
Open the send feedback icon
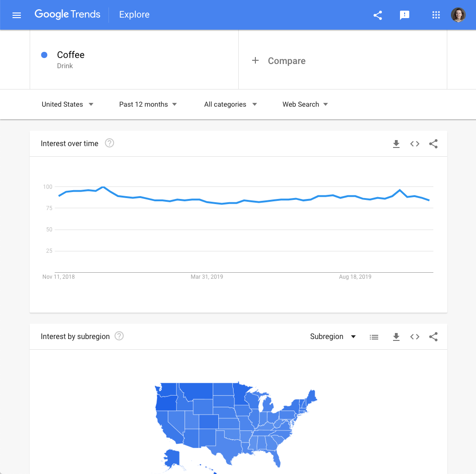(405, 15)
